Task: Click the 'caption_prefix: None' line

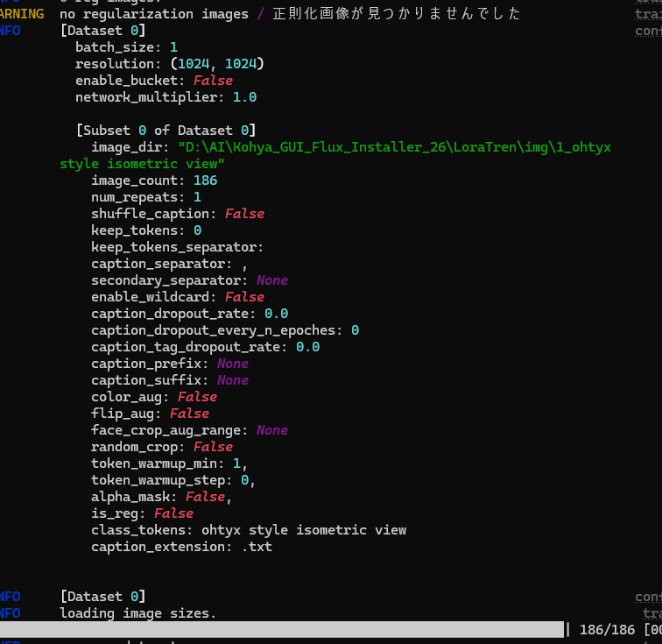Action: click(170, 364)
